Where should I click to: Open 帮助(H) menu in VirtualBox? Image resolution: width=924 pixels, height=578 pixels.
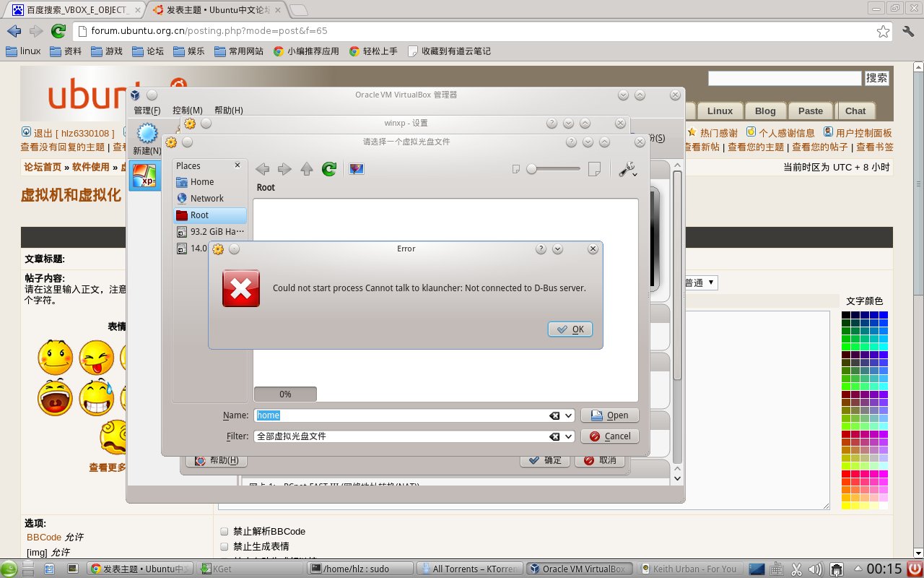pyautogui.click(x=229, y=111)
